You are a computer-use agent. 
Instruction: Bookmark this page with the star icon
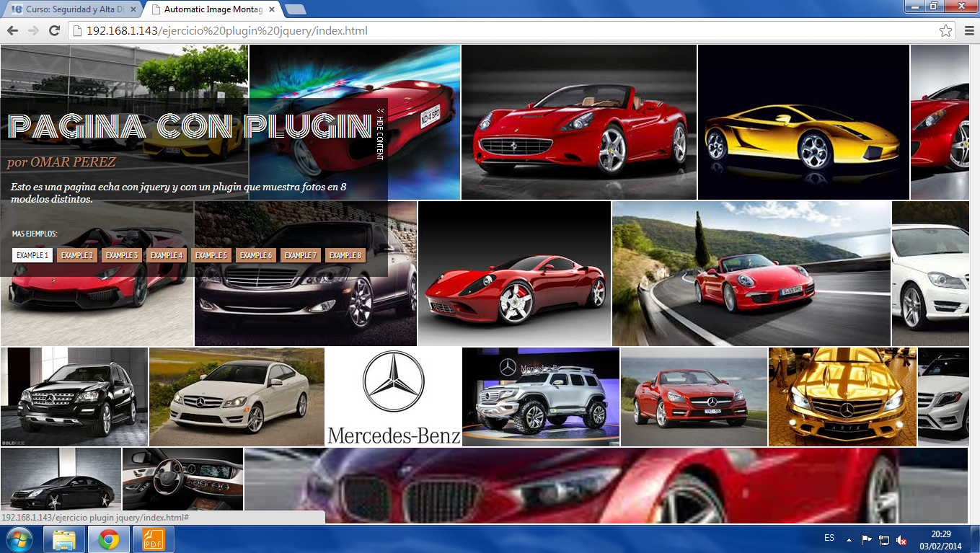click(x=945, y=31)
